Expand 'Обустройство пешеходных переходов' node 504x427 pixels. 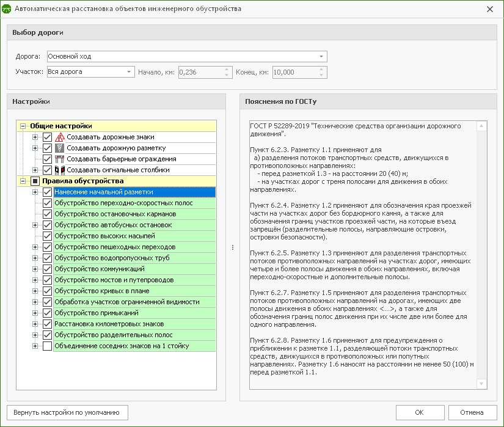click(x=35, y=247)
